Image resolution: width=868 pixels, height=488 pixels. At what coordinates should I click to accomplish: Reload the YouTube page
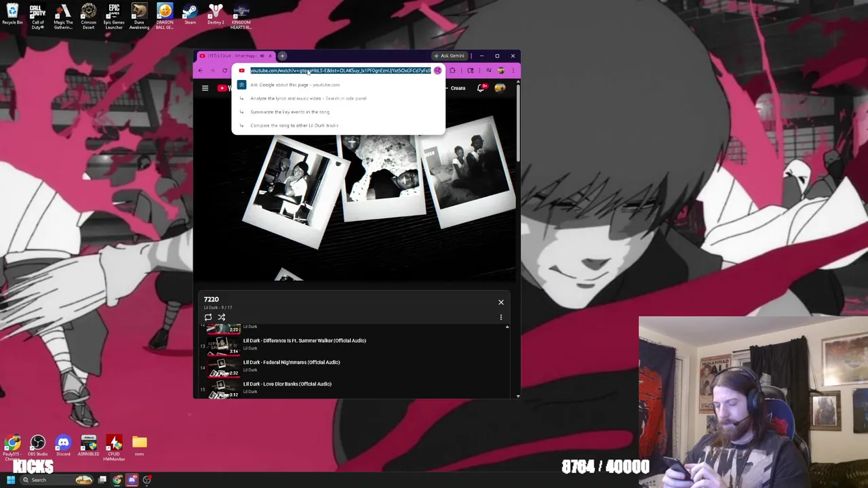(224, 70)
